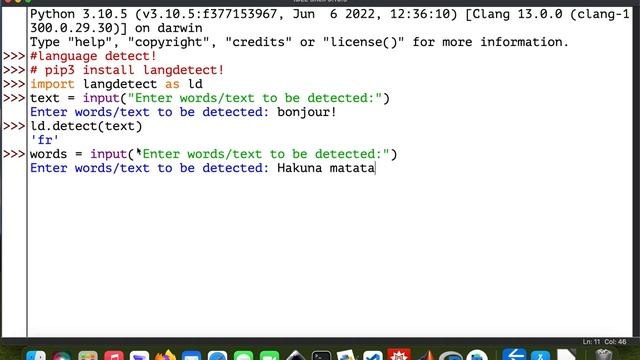
Task: Open Finder from the dock
Action: pyautogui.click(x=36, y=355)
